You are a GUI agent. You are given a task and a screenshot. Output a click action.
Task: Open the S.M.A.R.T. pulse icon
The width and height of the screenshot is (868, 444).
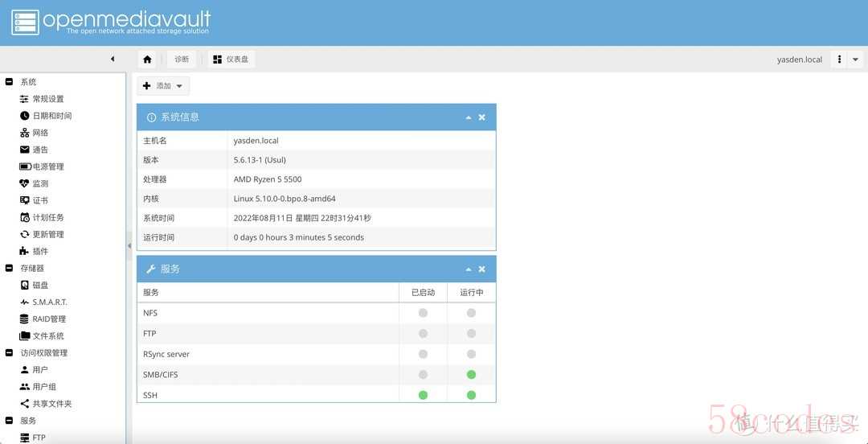(24, 302)
